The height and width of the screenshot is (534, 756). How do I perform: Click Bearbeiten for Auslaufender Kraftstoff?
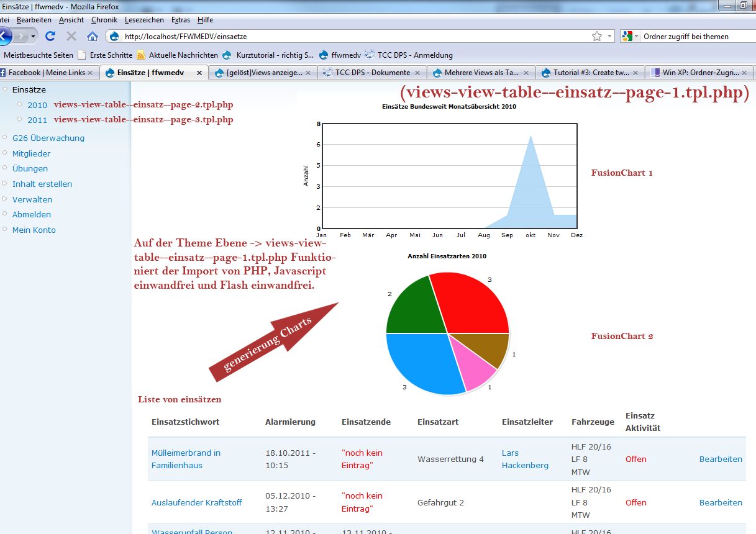(x=720, y=502)
